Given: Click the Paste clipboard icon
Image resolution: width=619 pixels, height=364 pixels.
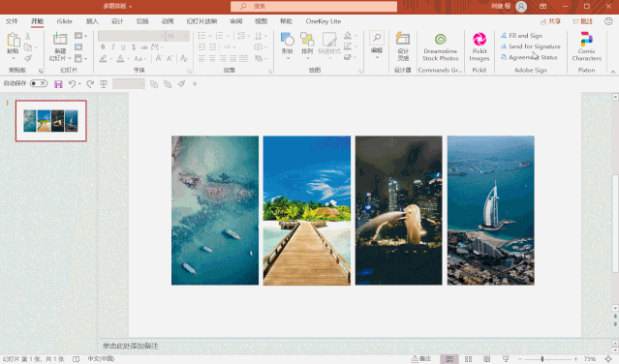Looking at the screenshot, I should tap(13, 40).
